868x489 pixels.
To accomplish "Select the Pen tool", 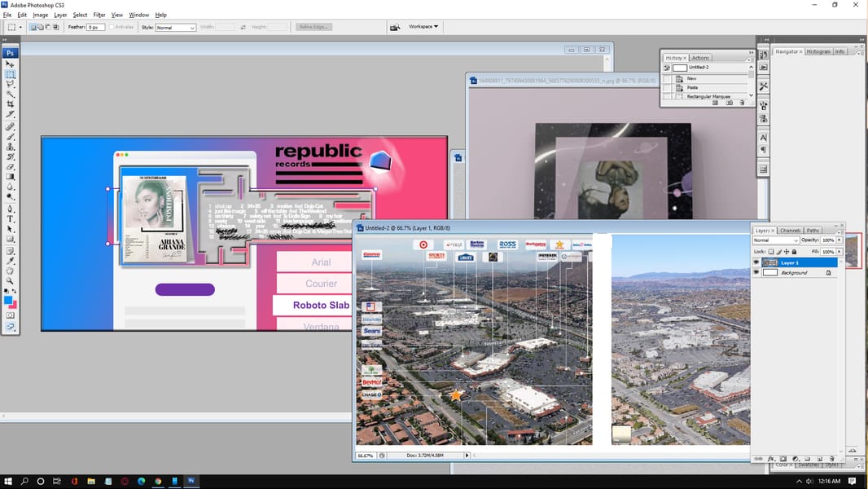I will click(x=10, y=209).
